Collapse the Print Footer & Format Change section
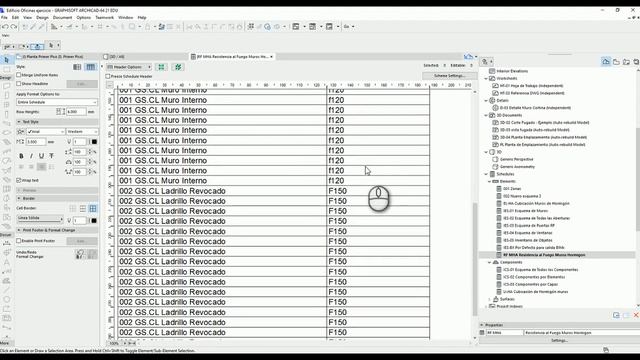This screenshot has height=360, width=640. click(x=19, y=230)
